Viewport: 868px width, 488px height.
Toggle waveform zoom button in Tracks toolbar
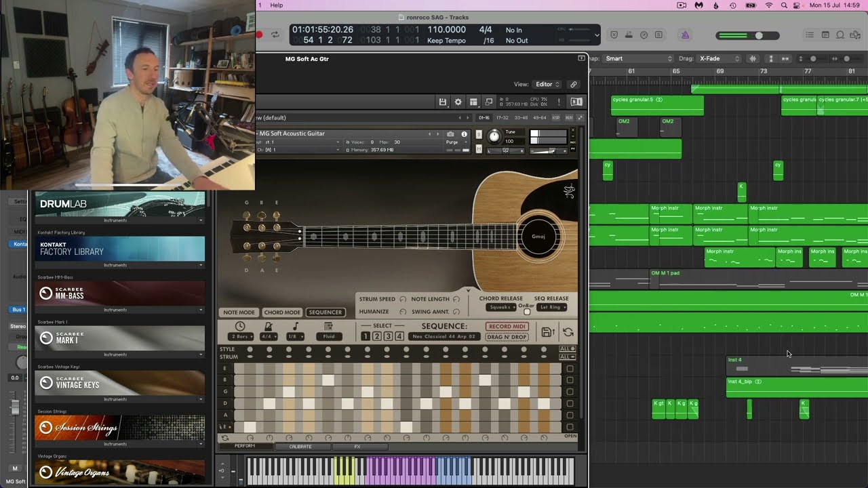point(752,59)
